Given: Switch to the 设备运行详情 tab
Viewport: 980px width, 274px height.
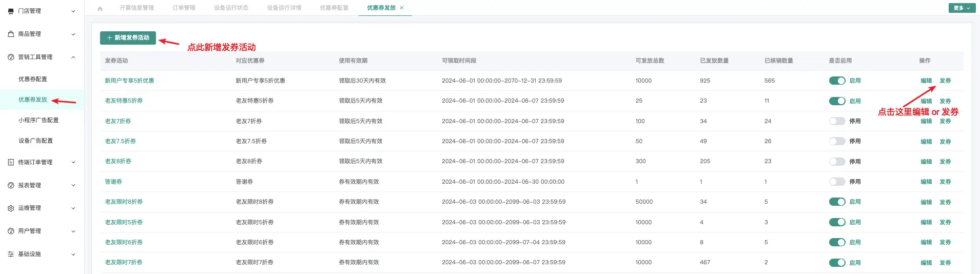Looking at the screenshot, I should 284,8.
